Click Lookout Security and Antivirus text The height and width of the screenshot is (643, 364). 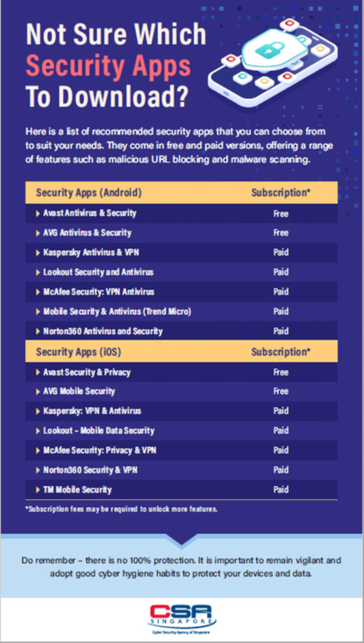[x=98, y=272]
